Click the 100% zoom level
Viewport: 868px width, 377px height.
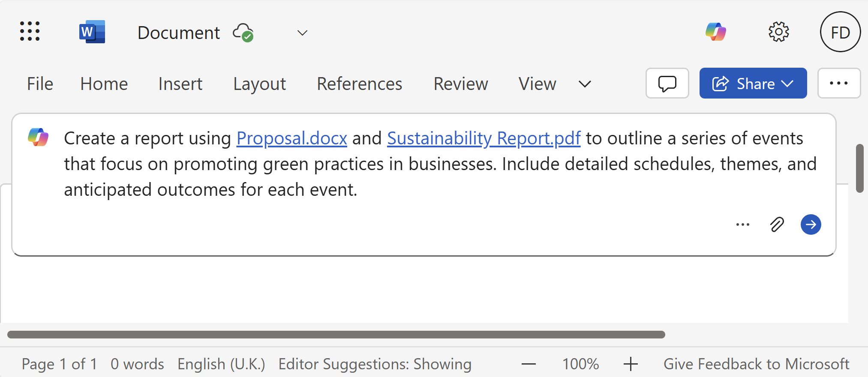tap(580, 364)
